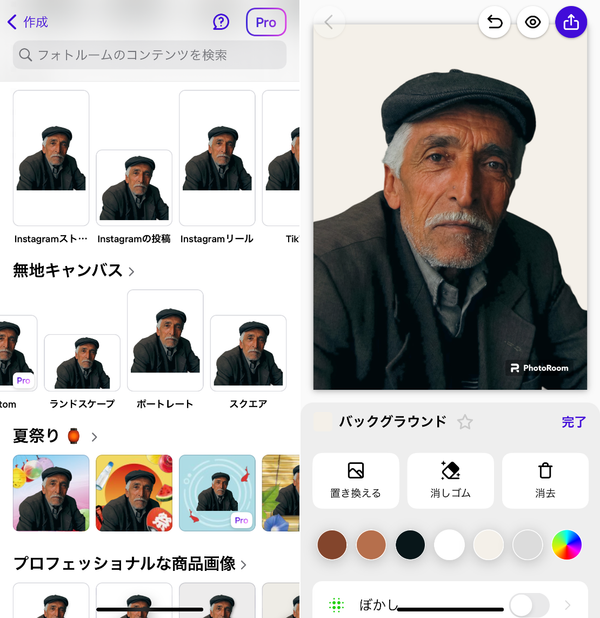Toggle preview eye icon
This screenshot has height=618, width=600.
tap(533, 22)
